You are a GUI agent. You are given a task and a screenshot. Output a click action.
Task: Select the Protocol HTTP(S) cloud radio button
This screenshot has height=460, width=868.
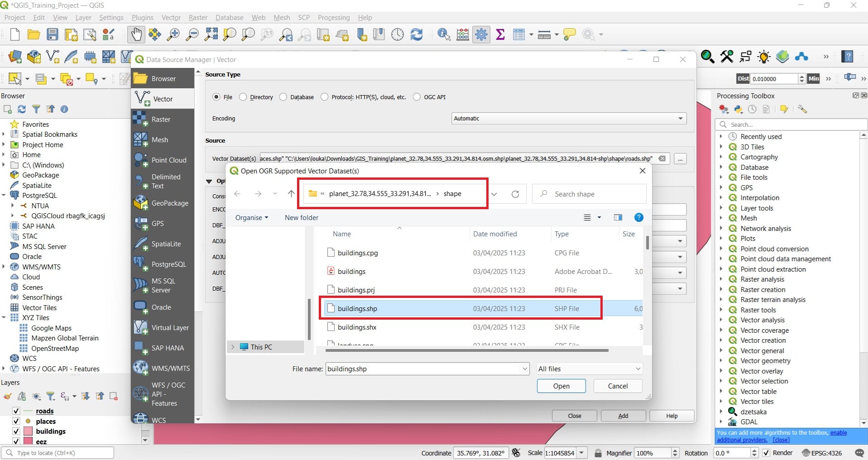point(324,97)
